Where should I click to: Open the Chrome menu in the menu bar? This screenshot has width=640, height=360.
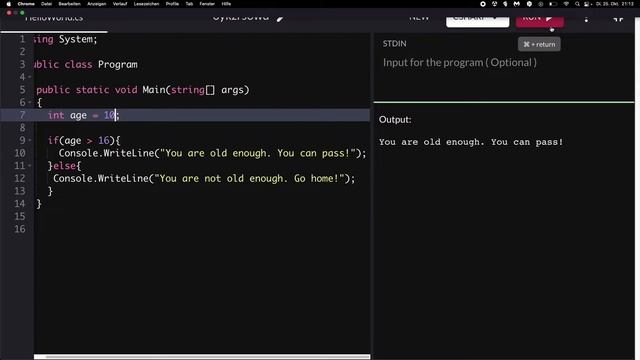[x=26, y=4]
